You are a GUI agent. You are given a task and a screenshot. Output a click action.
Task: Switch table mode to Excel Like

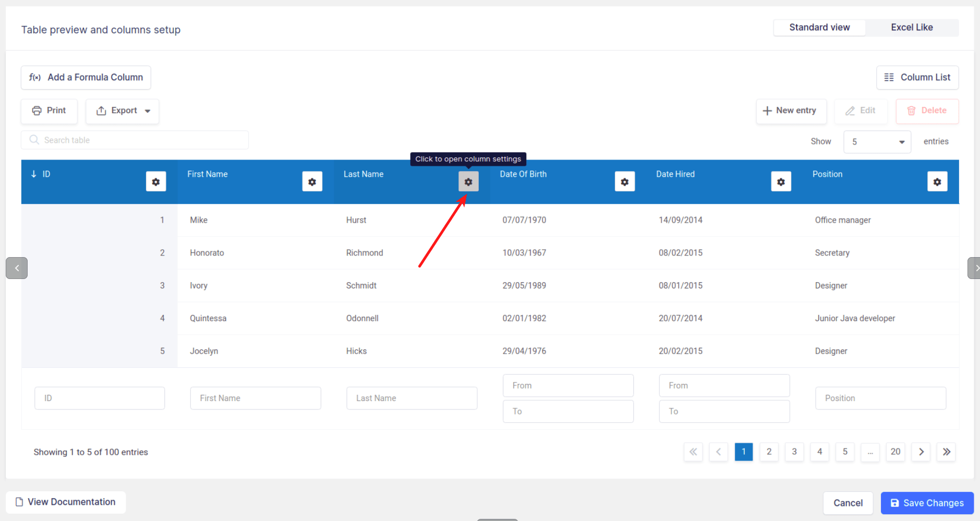pyautogui.click(x=912, y=27)
